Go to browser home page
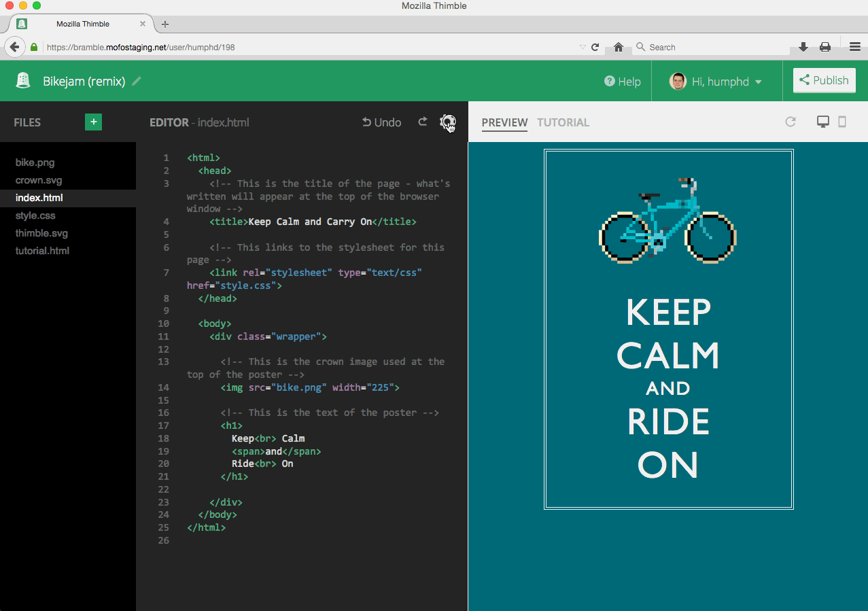Viewport: 868px width, 611px height. click(619, 47)
